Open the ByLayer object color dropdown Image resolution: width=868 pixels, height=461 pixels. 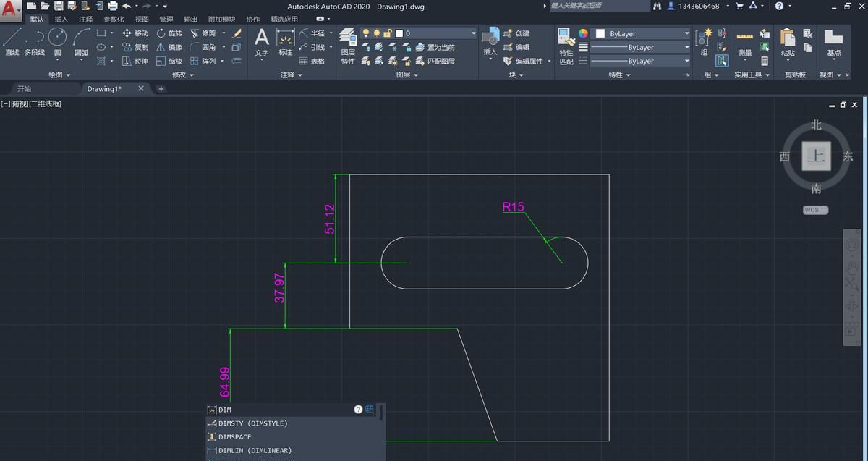(686, 32)
